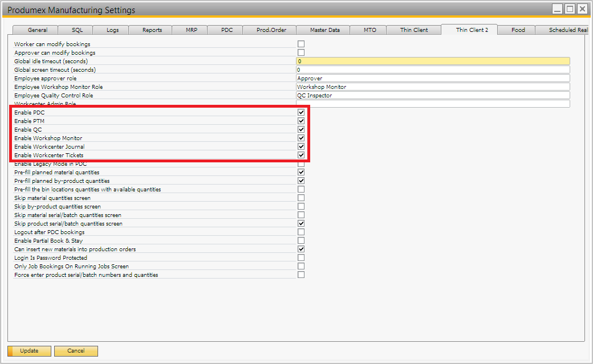Tick Logout after PDC bookings checkbox
The width and height of the screenshot is (593, 364).
click(x=301, y=232)
